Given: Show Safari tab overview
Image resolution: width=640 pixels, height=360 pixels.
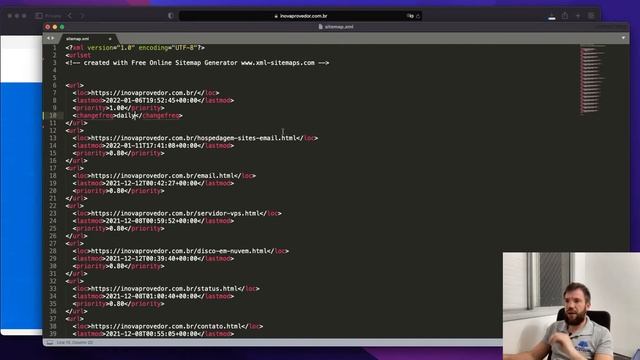Looking at the screenshot, I should (591, 16).
